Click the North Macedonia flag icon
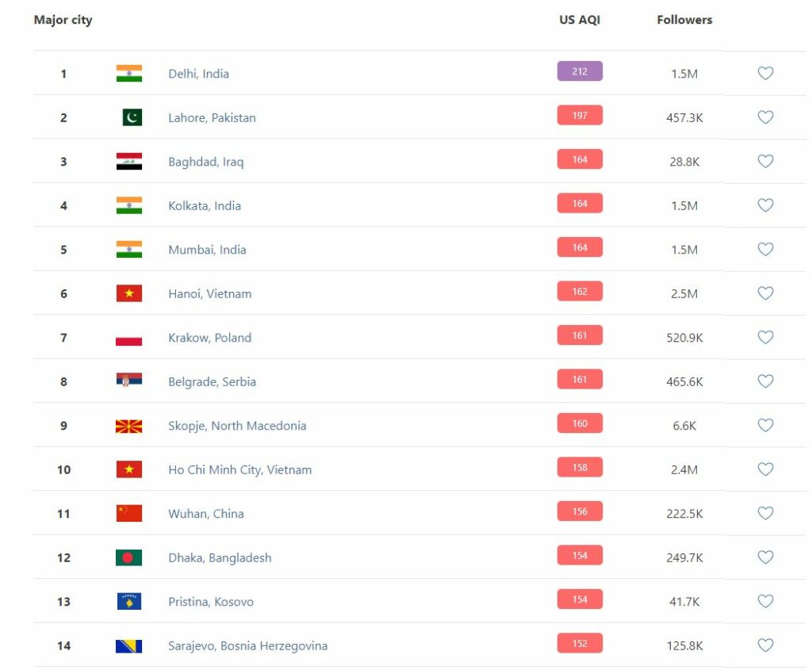The height and width of the screenshot is (670, 812). click(x=128, y=426)
